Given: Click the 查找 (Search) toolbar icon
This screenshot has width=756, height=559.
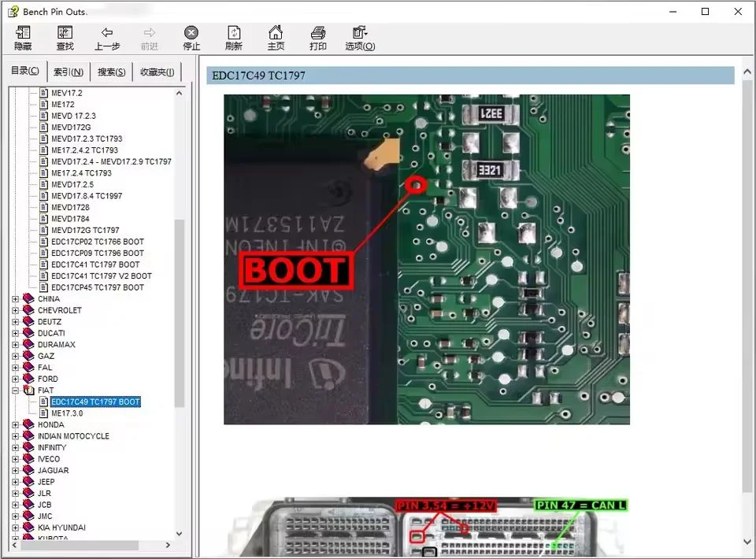Looking at the screenshot, I should tap(65, 37).
